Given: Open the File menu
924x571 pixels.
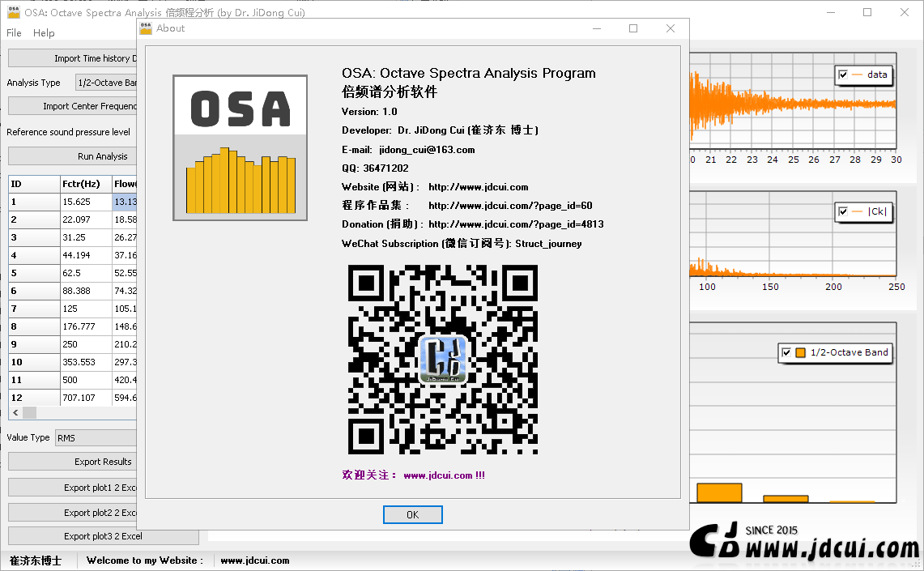Looking at the screenshot, I should (x=14, y=33).
